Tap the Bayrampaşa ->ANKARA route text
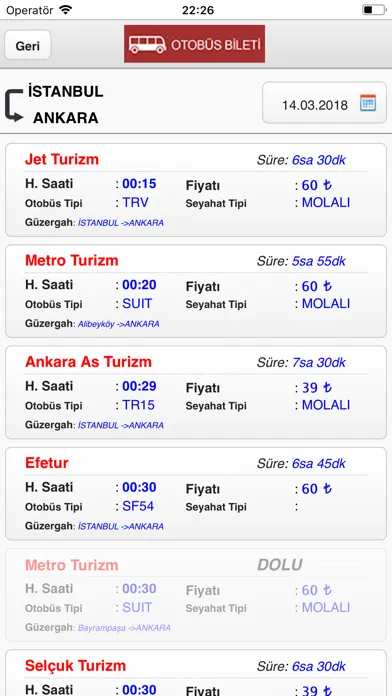This screenshot has width=392, height=696. point(124,628)
